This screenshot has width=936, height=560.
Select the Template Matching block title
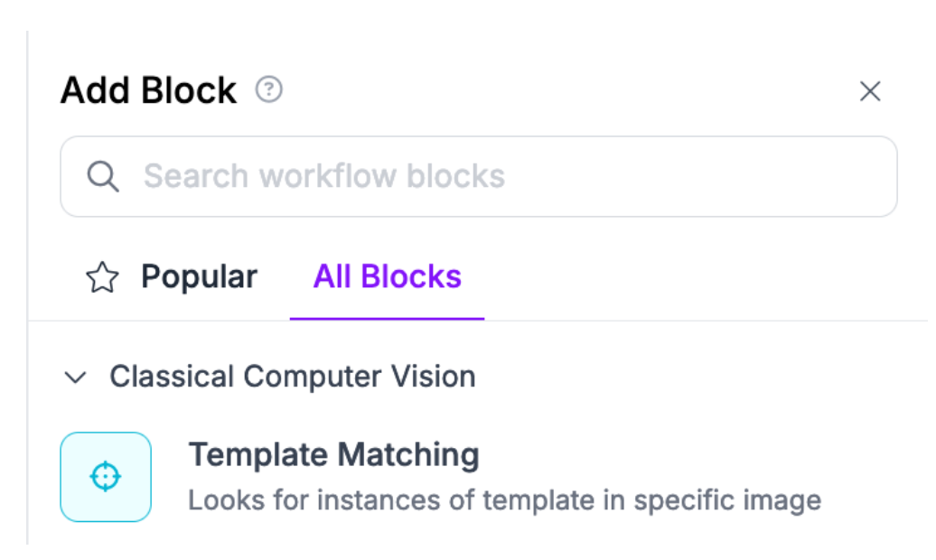pyautogui.click(x=333, y=454)
